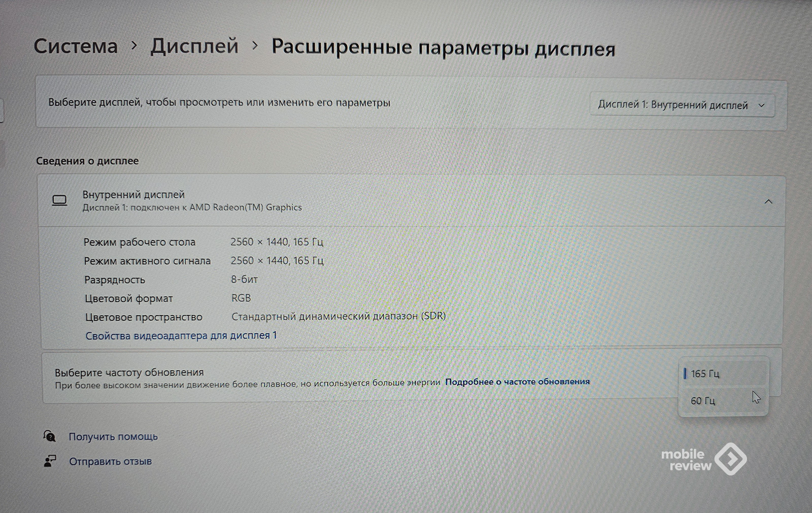Click the mobile review diamond logo

pyautogui.click(x=730, y=459)
